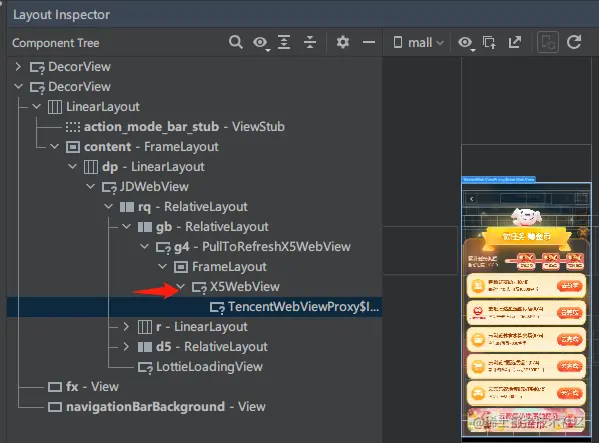Collapse the top LinearLayout node

click(36, 106)
